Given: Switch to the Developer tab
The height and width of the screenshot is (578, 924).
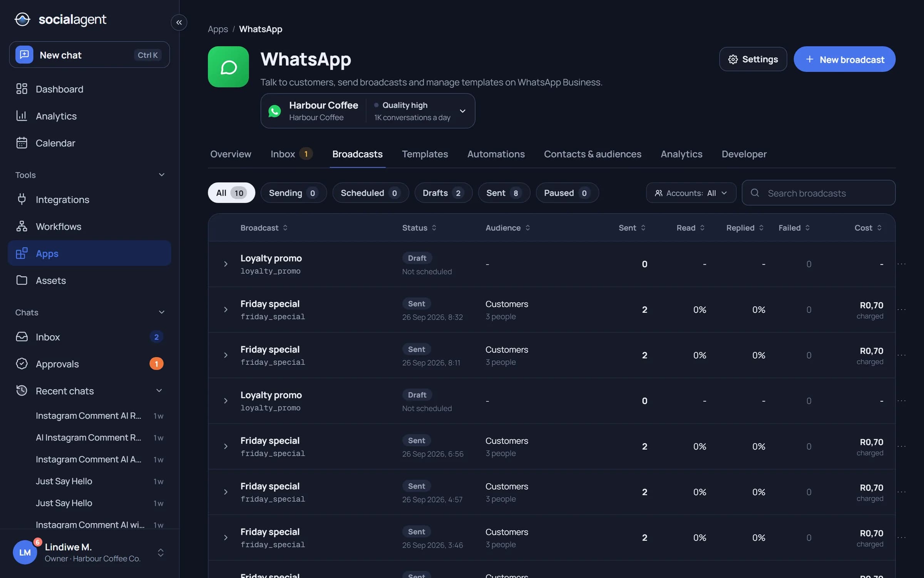Looking at the screenshot, I should pyautogui.click(x=744, y=154).
